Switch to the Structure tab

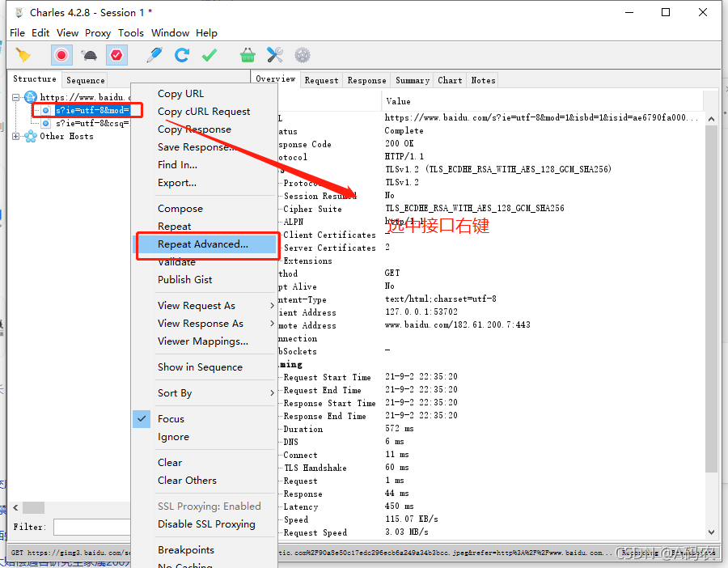pos(35,79)
